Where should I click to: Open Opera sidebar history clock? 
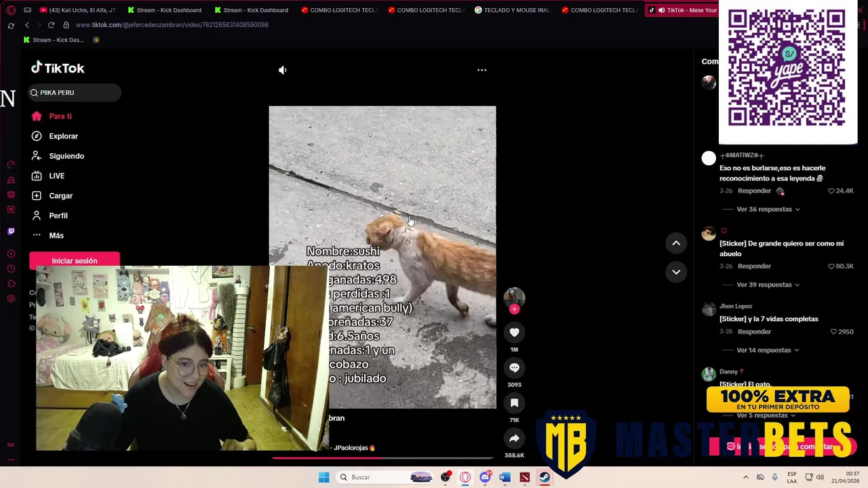tap(11, 269)
